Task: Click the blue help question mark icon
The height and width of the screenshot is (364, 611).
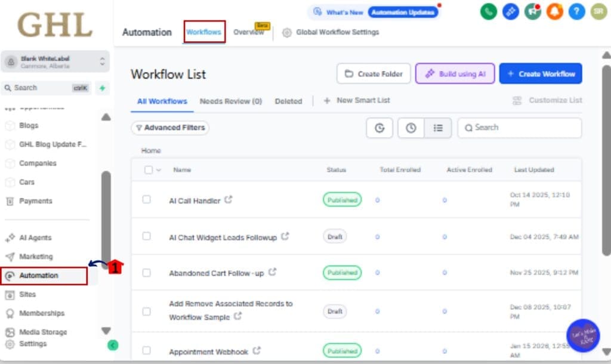Action: point(576,12)
